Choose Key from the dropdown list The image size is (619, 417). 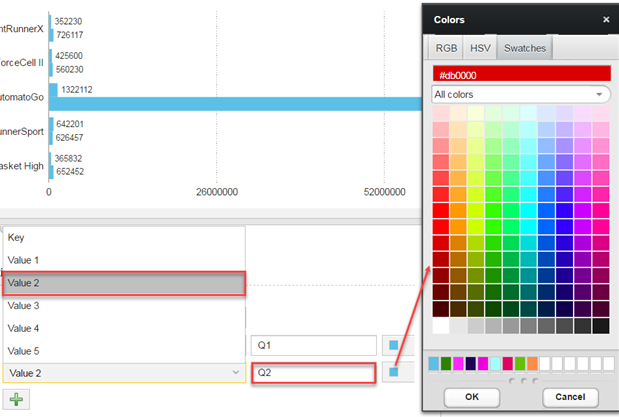click(123, 238)
